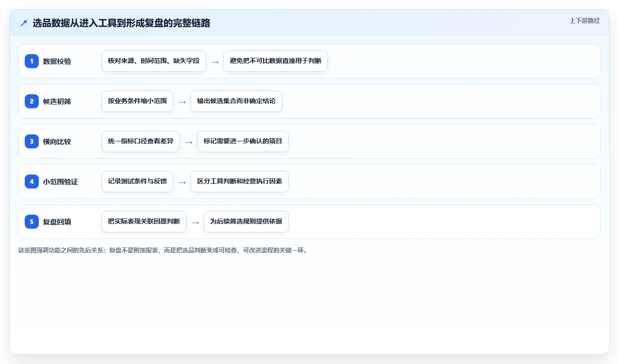Screen dimensions: 619x364
Task: Open the 把实际表现关联回原判断 box
Action: point(144,222)
